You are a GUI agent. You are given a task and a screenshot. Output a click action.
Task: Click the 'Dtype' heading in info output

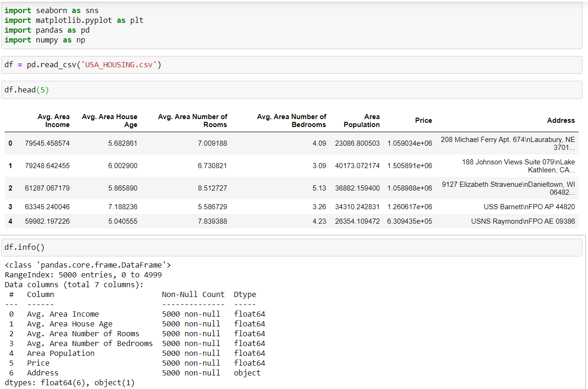coord(245,294)
